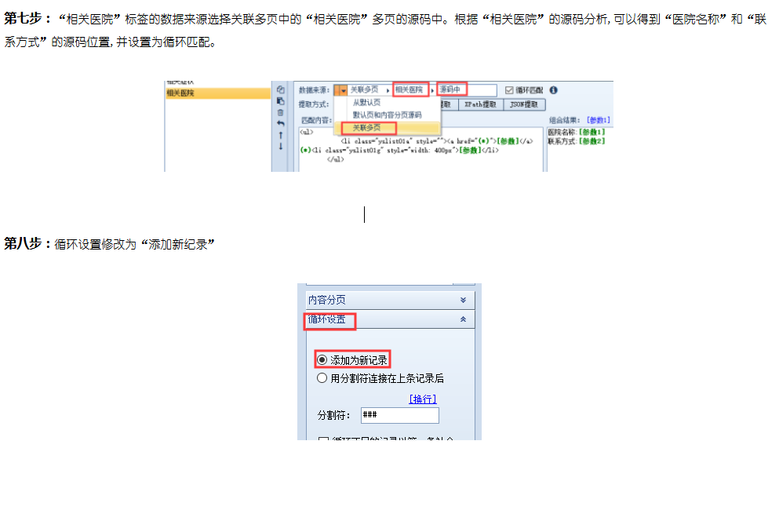779x532 pixels.
Task: Click the move-down arrow icon
Action: (280, 146)
